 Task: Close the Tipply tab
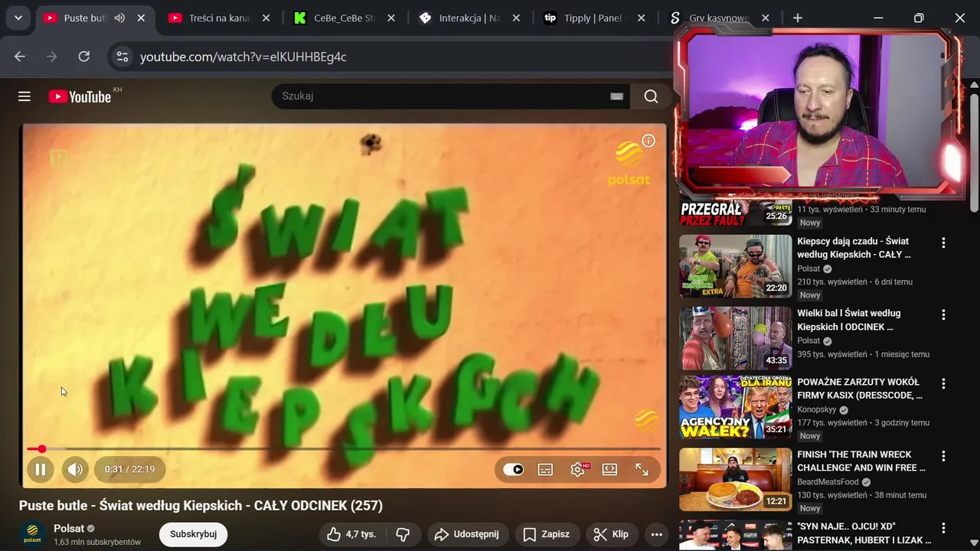642,18
